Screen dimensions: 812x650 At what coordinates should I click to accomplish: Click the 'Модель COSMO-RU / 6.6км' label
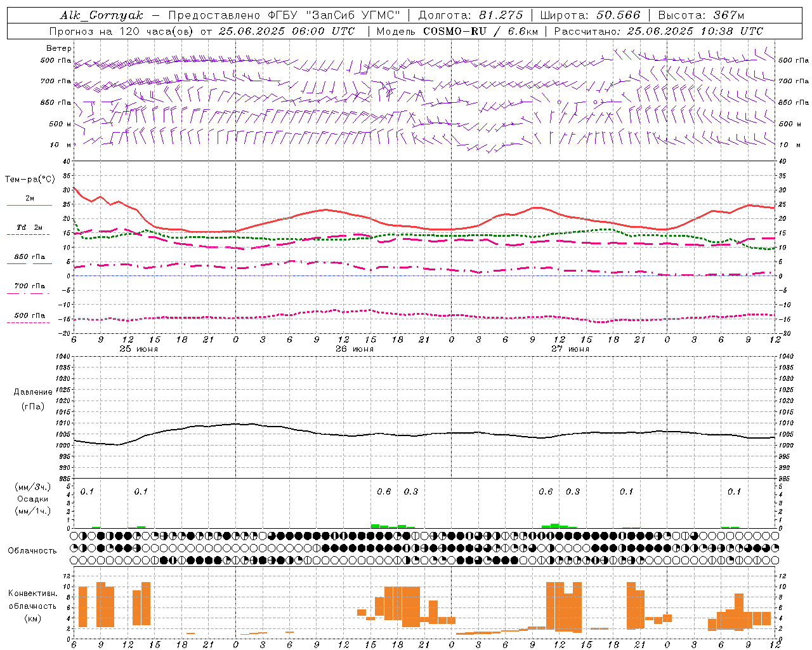[x=457, y=31]
